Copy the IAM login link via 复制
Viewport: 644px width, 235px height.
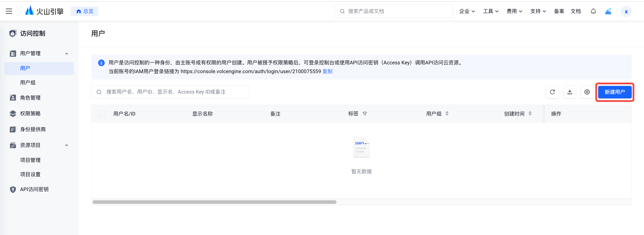tap(327, 72)
